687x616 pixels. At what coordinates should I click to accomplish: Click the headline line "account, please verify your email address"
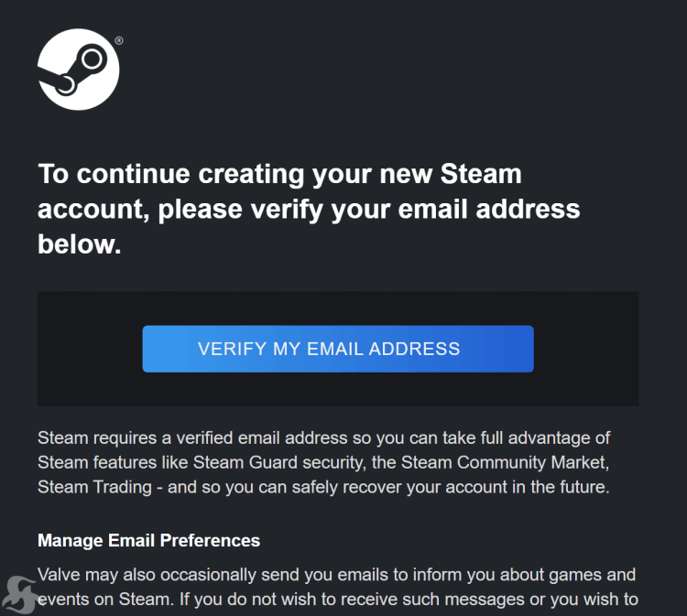[309, 210]
